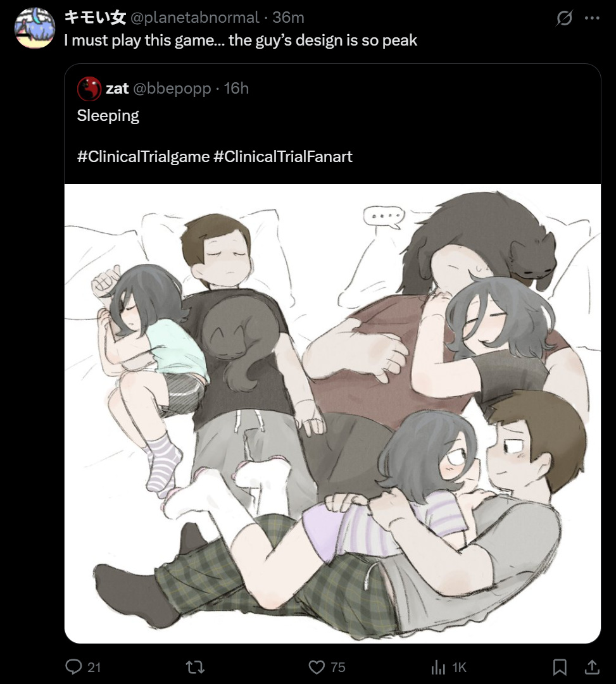Open planetabnormal's profile avatar

(35, 28)
